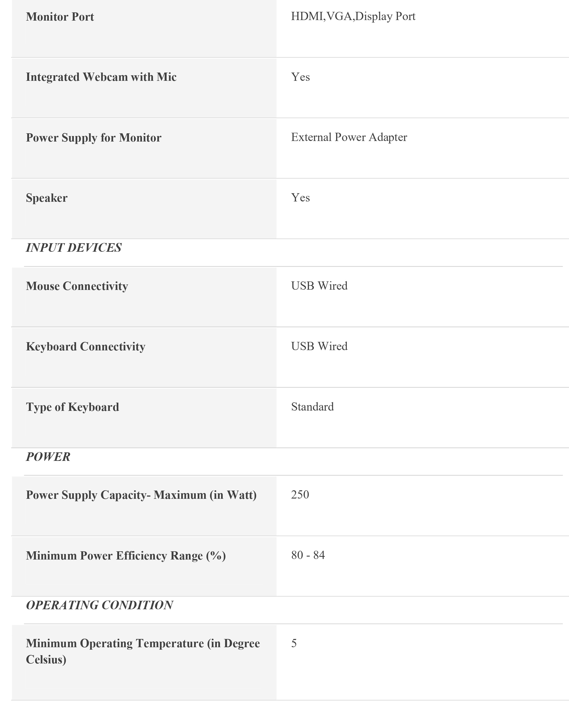The width and height of the screenshot is (569, 728).
Task: Select the HDMI,VGA,Display Port value
Action: point(353,16)
